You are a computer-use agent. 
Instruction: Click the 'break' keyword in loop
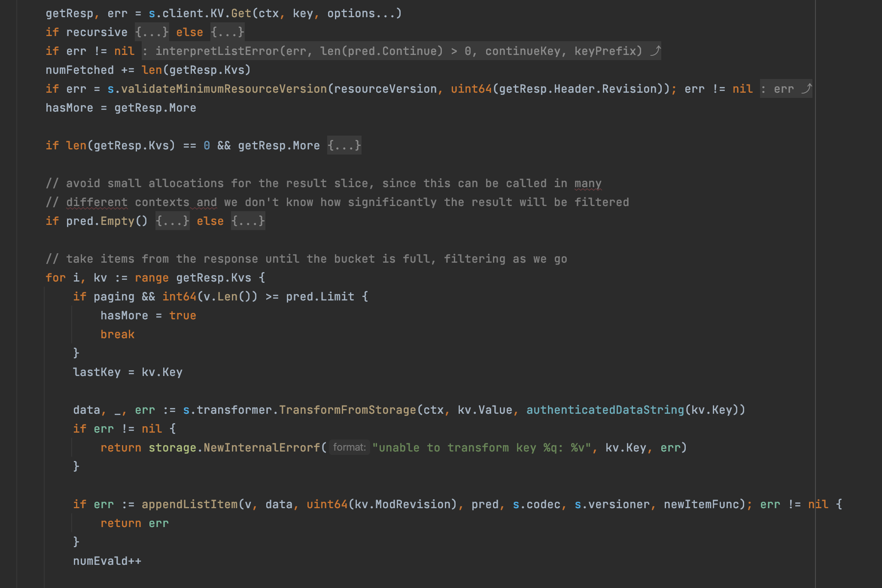tap(117, 334)
